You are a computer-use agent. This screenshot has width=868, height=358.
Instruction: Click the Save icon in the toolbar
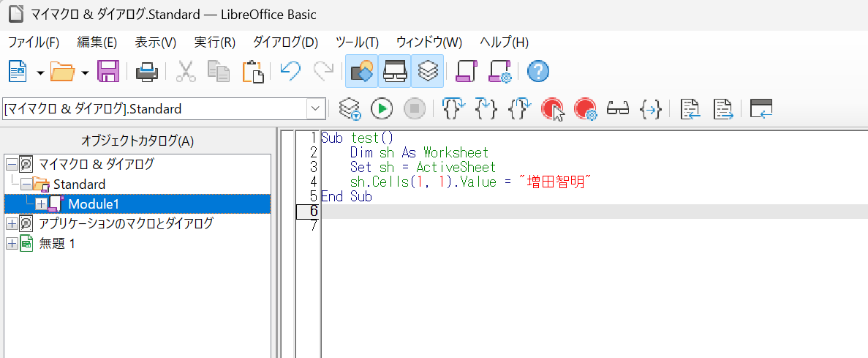click(x=108, y=71)
